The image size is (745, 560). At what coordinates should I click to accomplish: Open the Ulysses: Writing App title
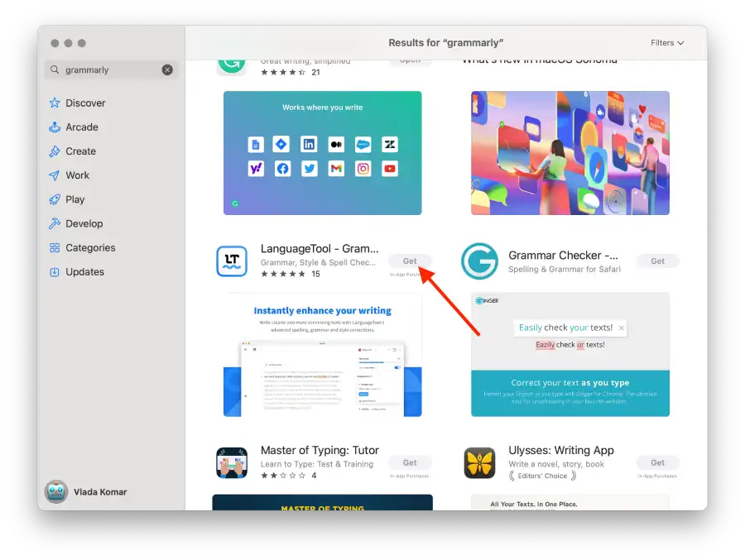561,450
